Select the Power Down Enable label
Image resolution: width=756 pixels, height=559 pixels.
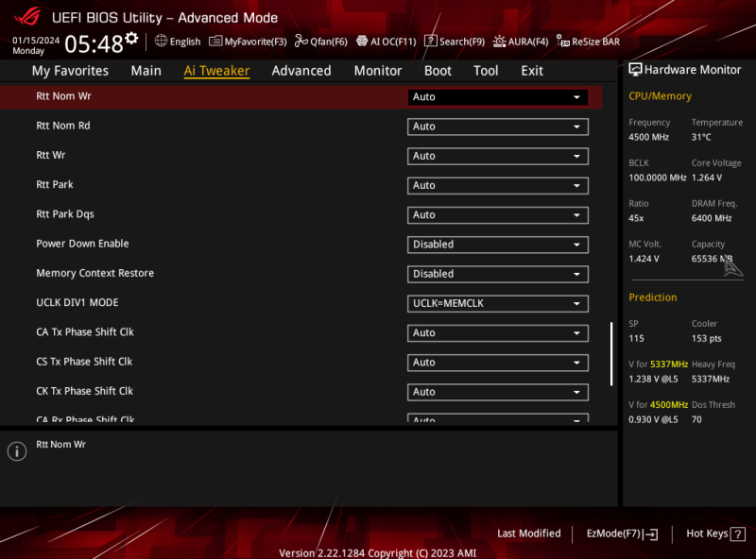pos(82,244)
